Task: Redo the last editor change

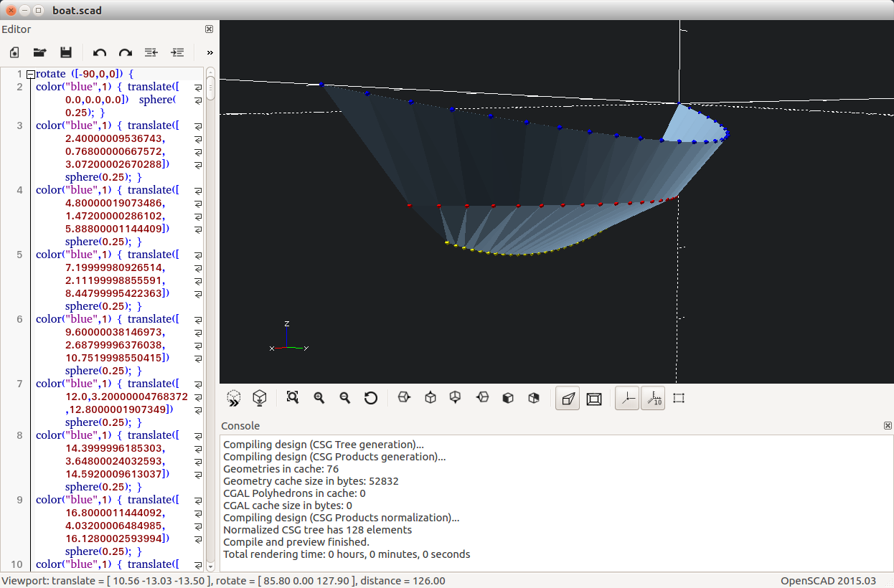Action: pyautogui.click(x=126, y=52)
